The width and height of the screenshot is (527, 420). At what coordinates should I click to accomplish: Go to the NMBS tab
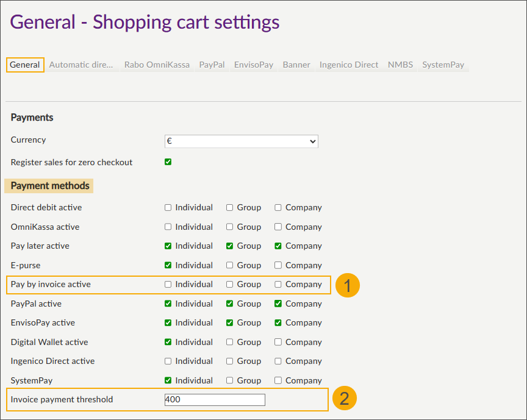tap(400, 65)
